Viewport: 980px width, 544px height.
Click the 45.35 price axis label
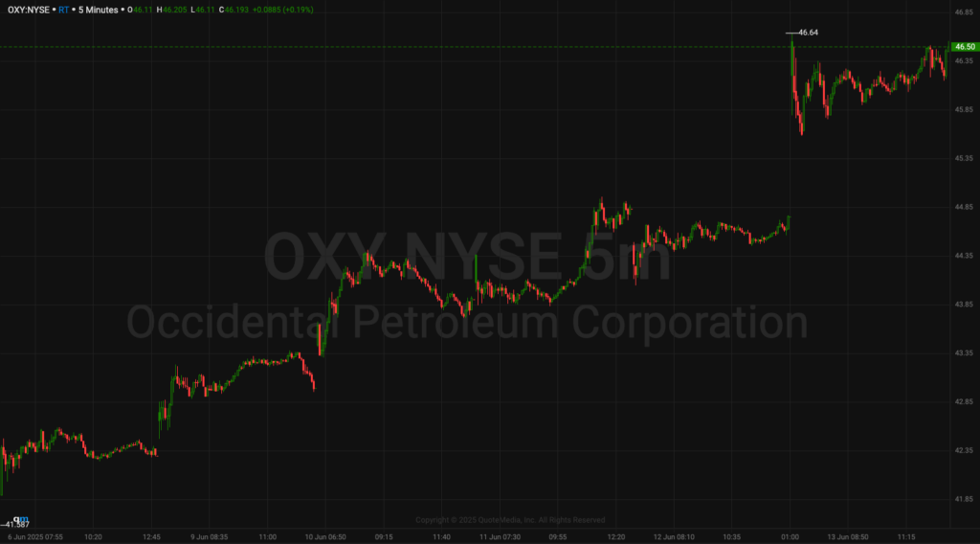tap(964, 158)
